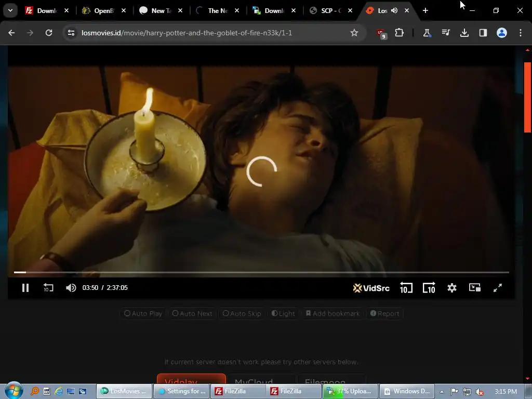Viewport: 532px width, 399px height.
Task: Click the page vertical scrollbar thumb
Action: [x=528, y=98]
